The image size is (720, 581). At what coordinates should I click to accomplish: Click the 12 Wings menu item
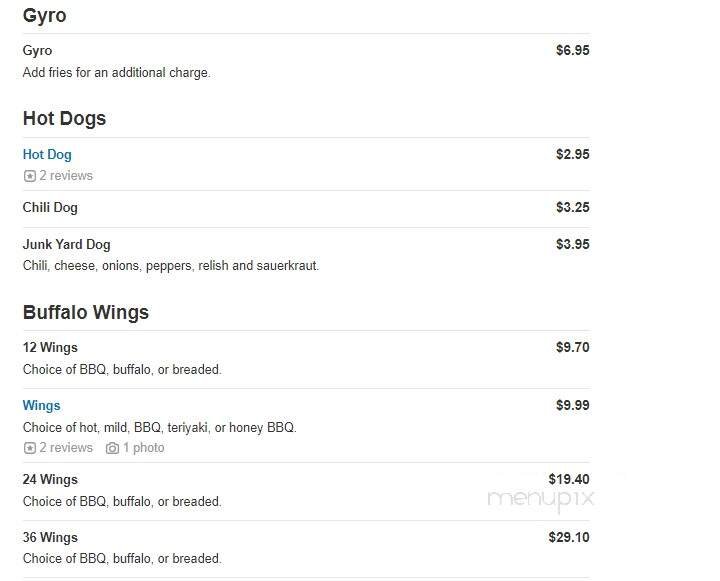[50, 348]
